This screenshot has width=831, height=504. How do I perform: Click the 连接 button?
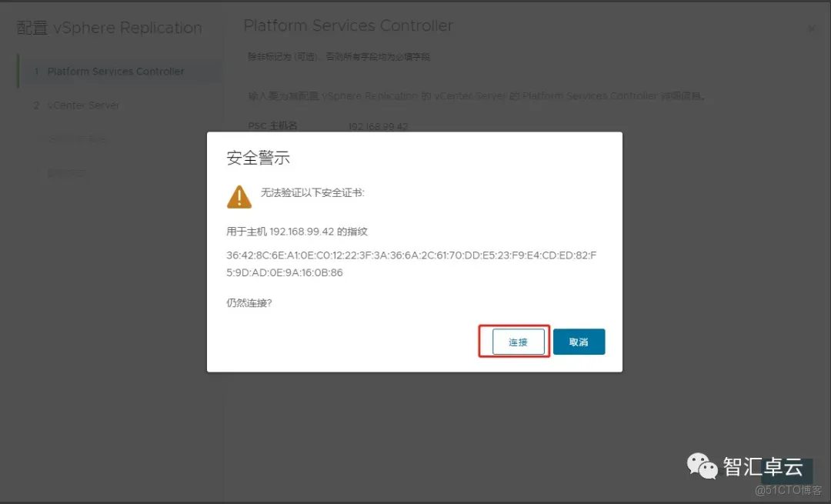coord(518,342)
